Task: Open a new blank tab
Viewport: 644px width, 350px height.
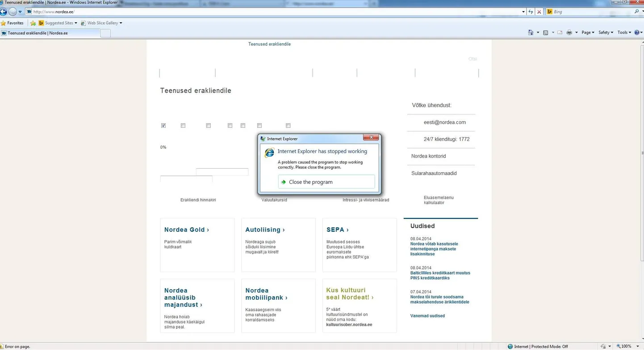Action: pyautogui.click(x=105, y=33)
